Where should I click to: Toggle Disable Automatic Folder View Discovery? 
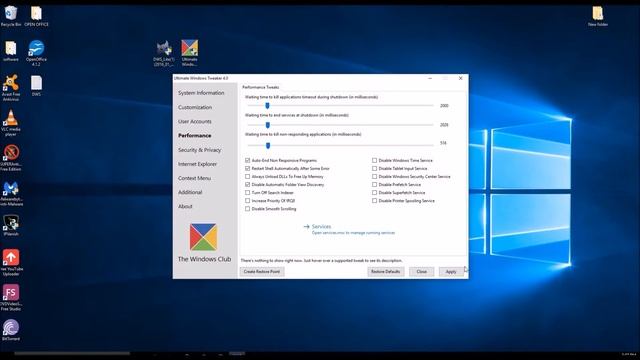(x=247, y=184)
